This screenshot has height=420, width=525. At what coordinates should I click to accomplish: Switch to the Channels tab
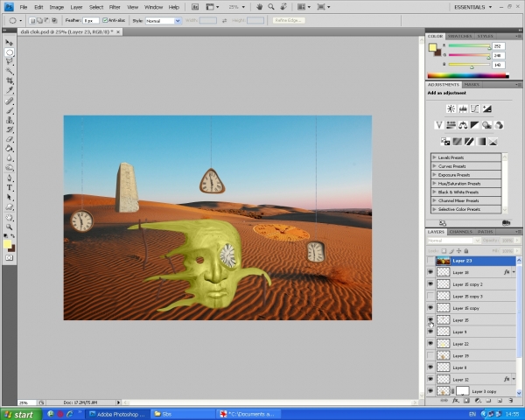tap(461, 232)
